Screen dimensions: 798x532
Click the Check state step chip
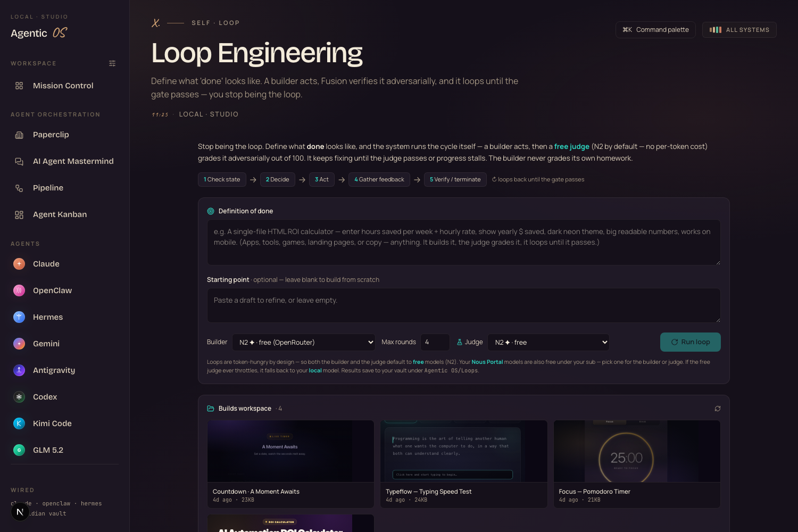click(x=222, y=180)
